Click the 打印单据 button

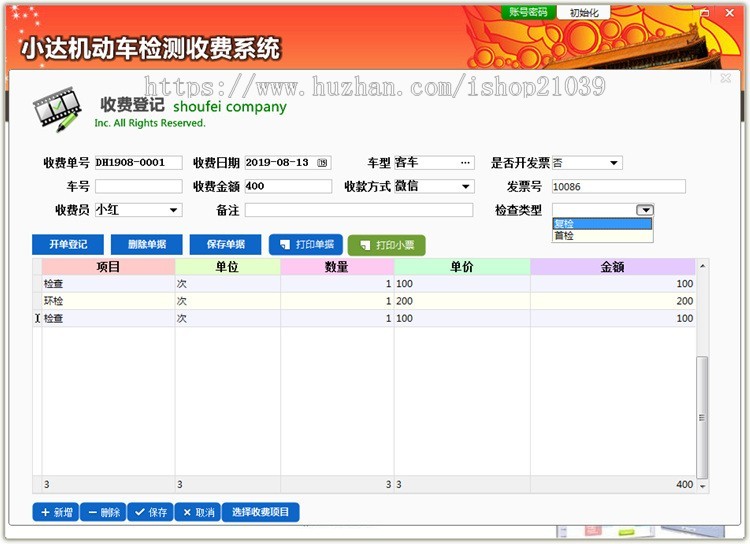coord(306,244)
